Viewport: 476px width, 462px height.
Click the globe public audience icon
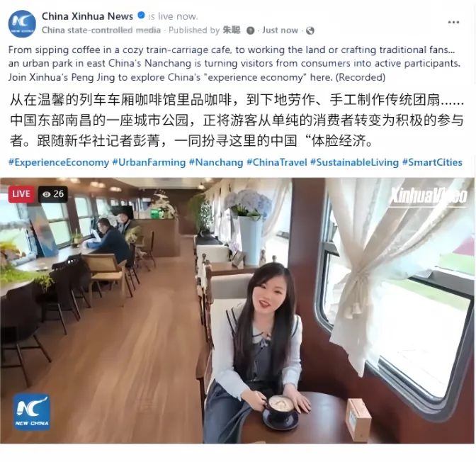[x=310, y=30]
